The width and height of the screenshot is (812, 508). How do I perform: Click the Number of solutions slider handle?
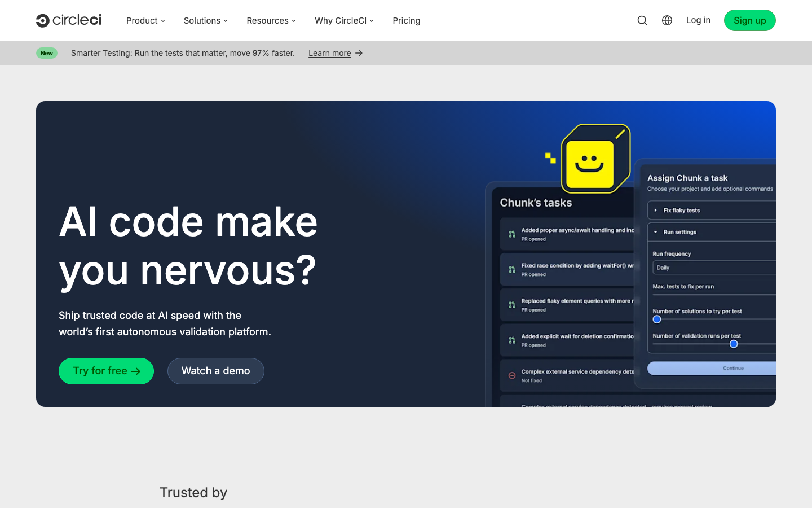pyautogui.click(x=657, y=319)
